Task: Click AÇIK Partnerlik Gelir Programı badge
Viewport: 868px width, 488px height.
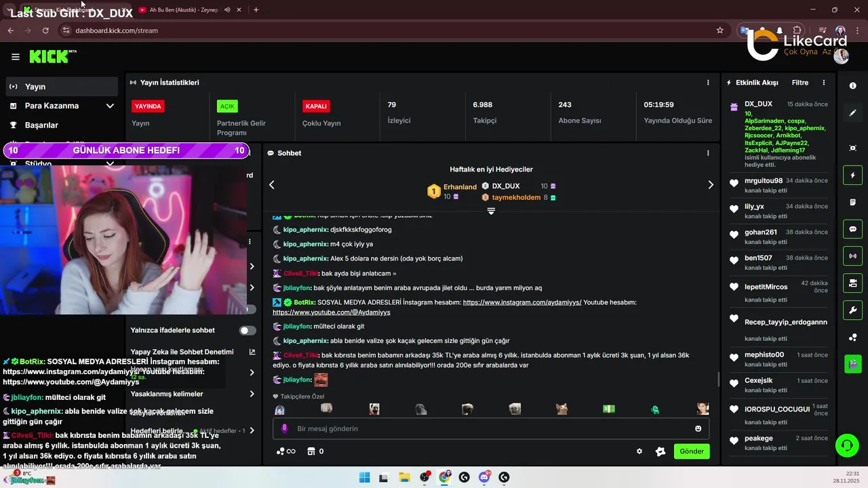Action: (227, 106)
